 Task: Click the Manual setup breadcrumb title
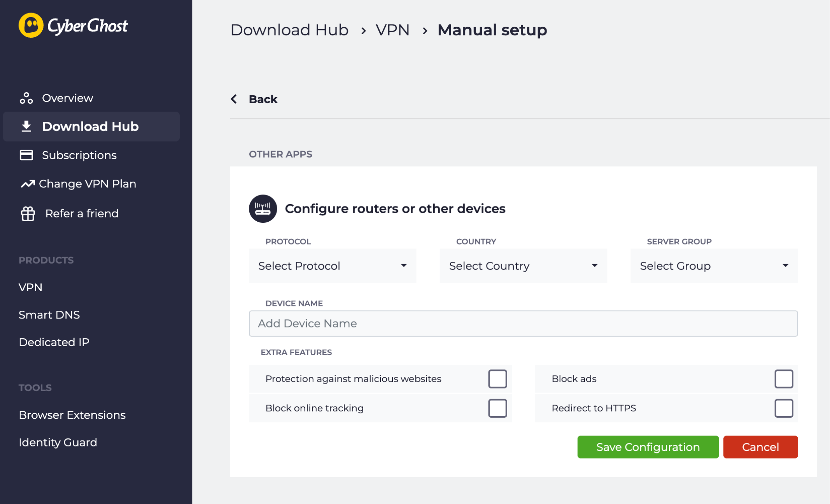pos(492,30)
